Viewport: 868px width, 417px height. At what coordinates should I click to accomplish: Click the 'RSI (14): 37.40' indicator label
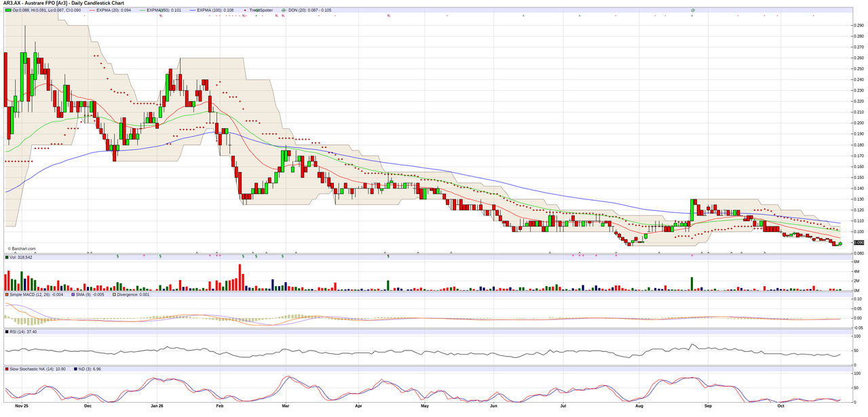tap(23, 332)
